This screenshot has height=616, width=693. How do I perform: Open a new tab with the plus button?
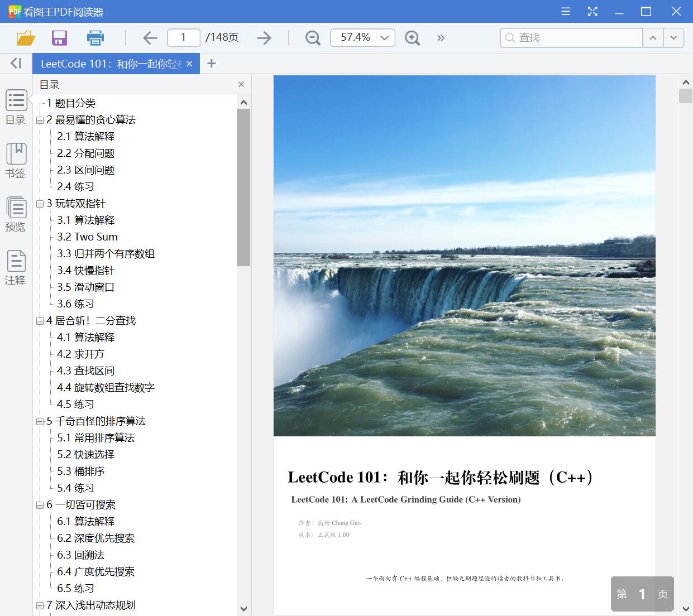[211, 63]
